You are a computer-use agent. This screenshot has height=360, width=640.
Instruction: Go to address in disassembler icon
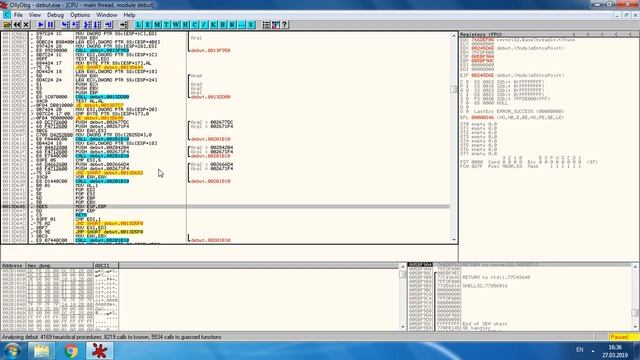pyautogui.click(x=123, y=25)
